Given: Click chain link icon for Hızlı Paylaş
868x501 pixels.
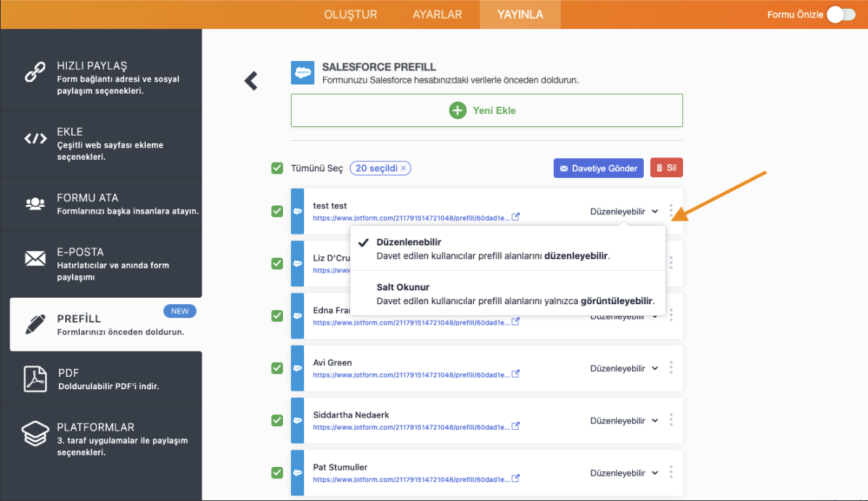Looking at the screenshot, I should click(35, 73).
